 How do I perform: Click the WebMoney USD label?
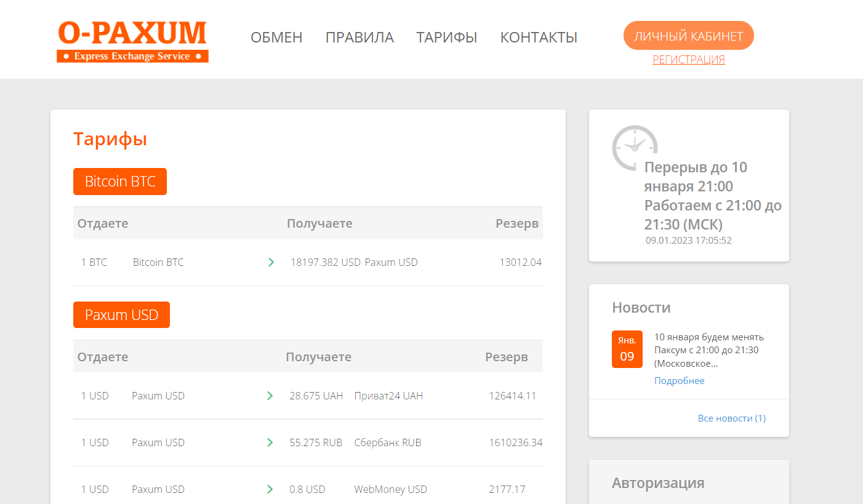point(391,489)
